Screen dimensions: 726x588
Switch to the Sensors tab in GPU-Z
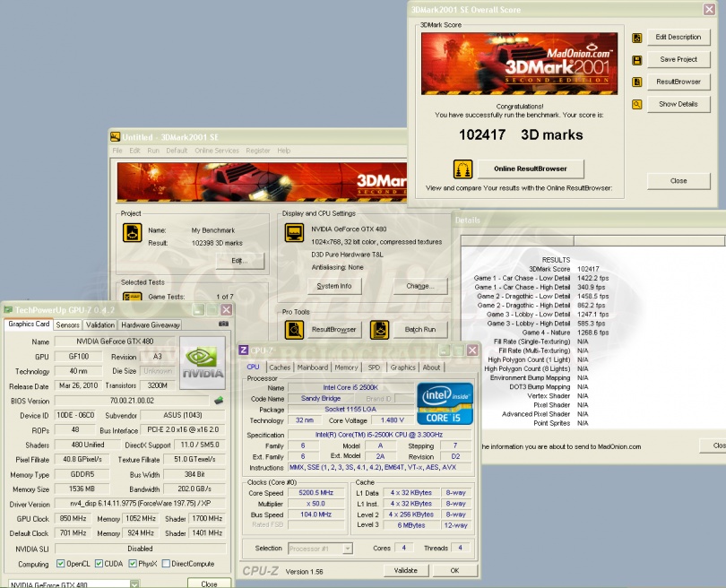click(68, 324)
